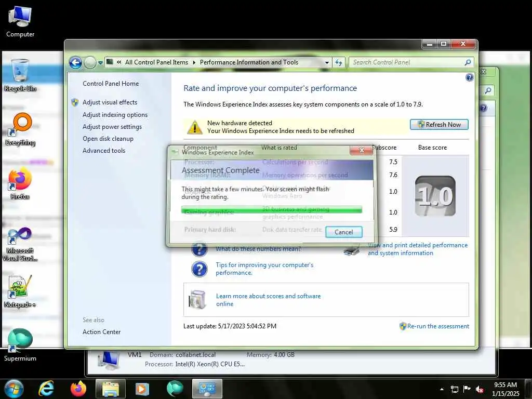Select the Control Panel taskbar button
Image resolution: width=532 pixels, height=399 pixels.
click(207, 389)
